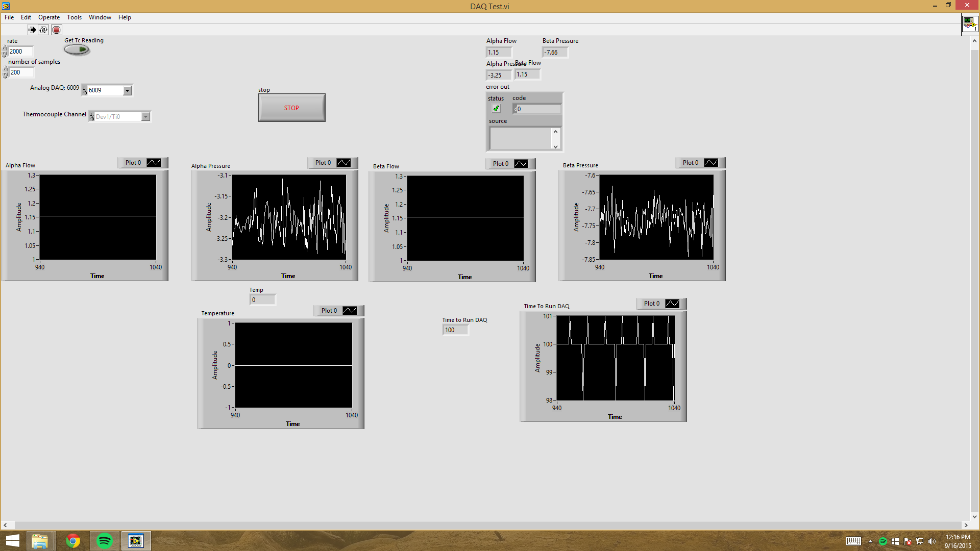Click the source box scroll down arrow
Viewport: 980px width, 551px height.
coord(556,146)
